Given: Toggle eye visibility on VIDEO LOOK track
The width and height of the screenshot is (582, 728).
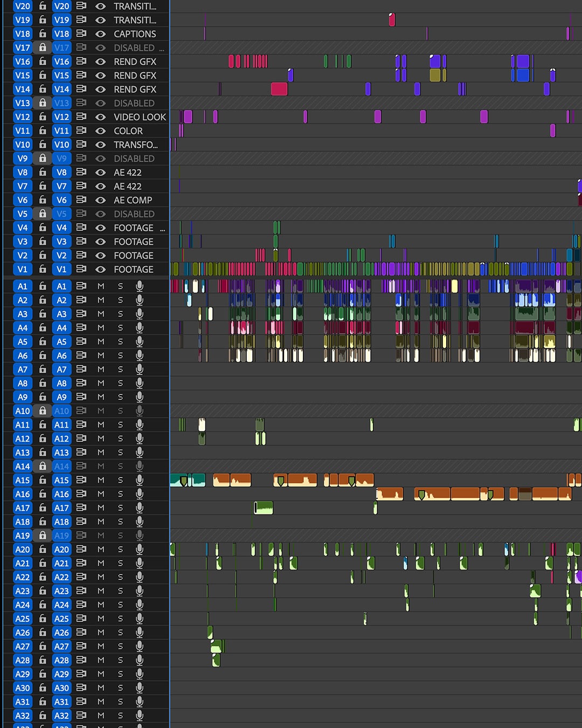Looking at the screenshot, I should click(x=100, y=117).
